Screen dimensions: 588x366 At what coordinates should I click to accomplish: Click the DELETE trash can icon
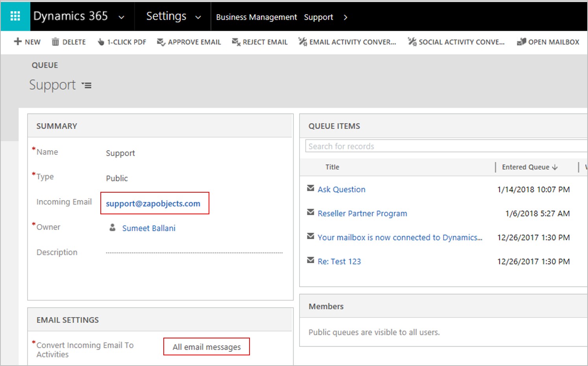pos(55,41)
